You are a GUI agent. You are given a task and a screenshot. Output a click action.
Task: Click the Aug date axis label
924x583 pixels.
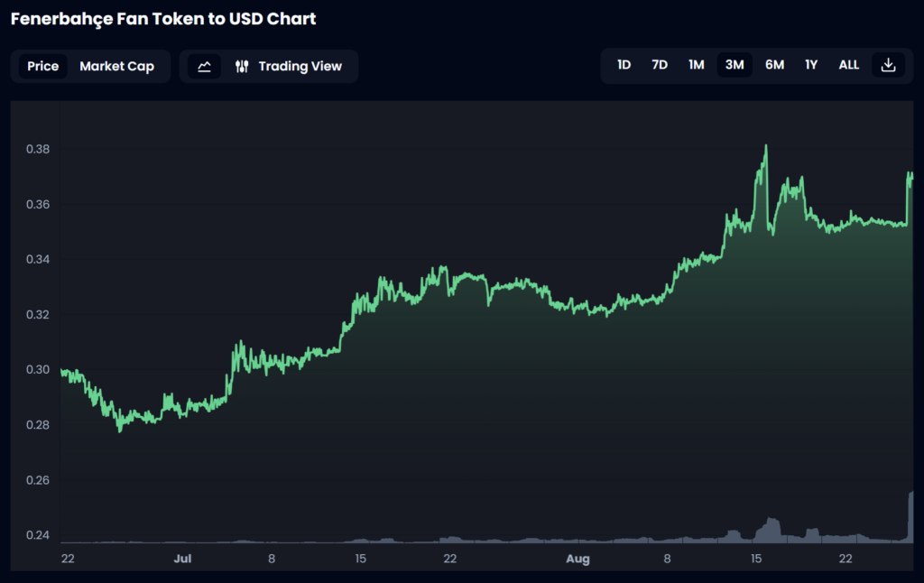tap(578, 559)
